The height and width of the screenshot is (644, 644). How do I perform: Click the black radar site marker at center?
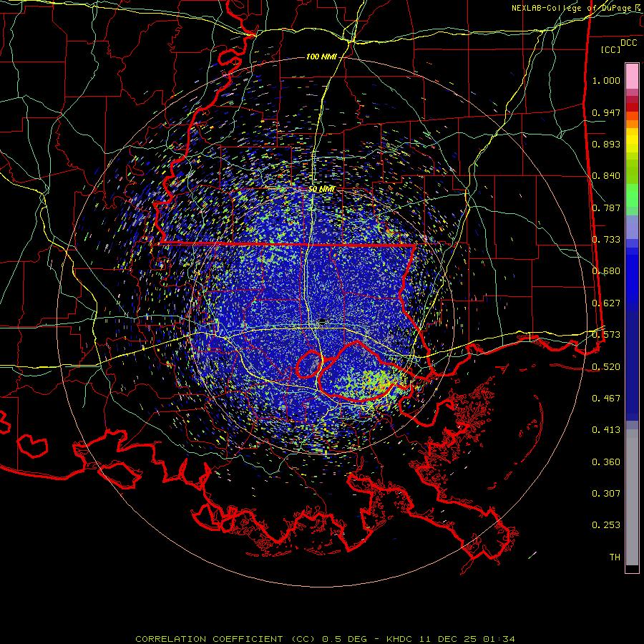point(323,321)
